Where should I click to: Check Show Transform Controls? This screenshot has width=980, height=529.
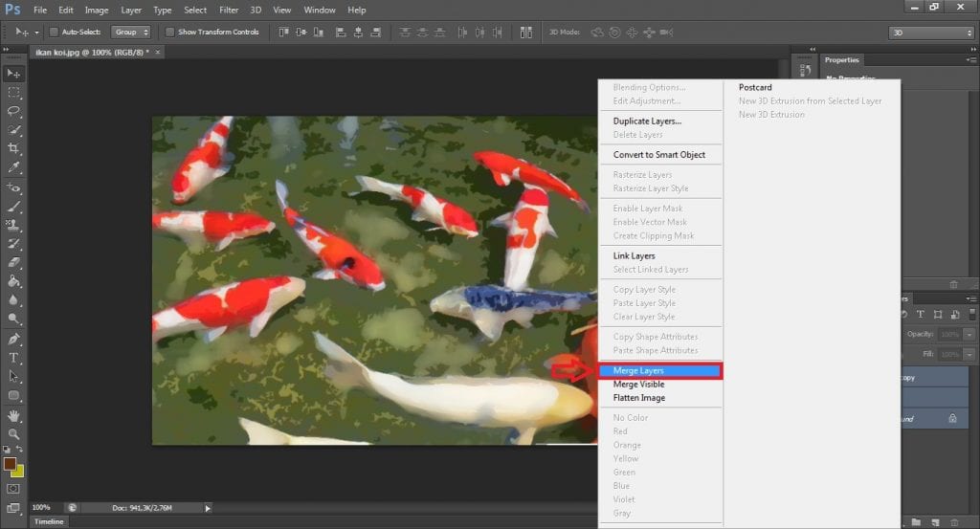click(x=170, y=32)
